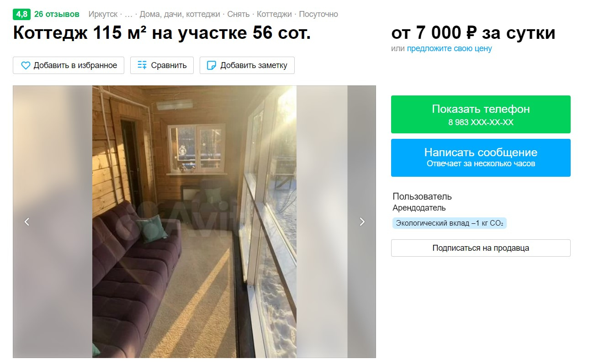Viewport: 599px width, 364px height.
Task: Expand the collapsed breadcrumb ellipsis
Action: [128, 14]
